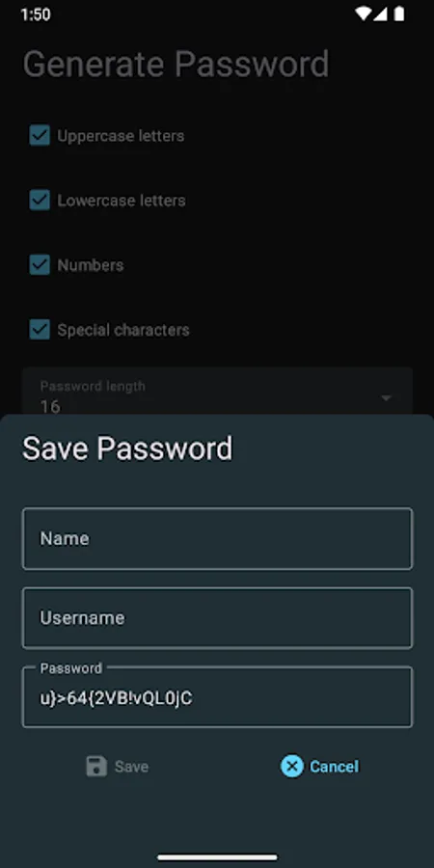Click the Cancel text button
This screenshot has height=868, width=434.
click(334, 767)
